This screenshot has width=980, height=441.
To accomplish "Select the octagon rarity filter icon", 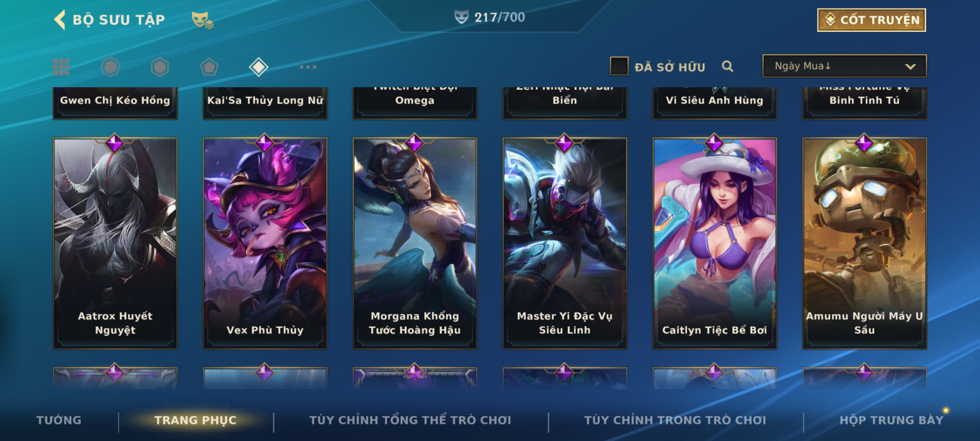I will tap(110, 67).
